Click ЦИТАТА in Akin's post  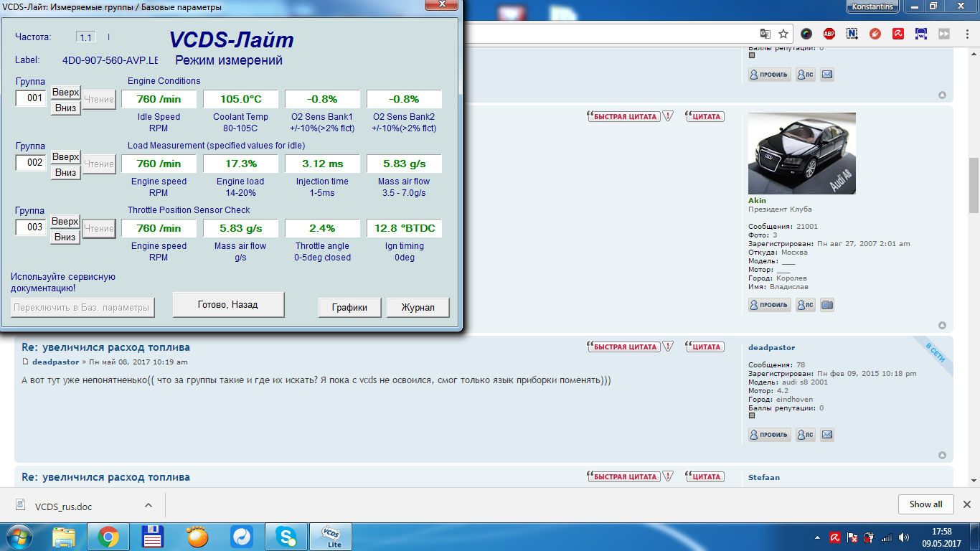705,116
